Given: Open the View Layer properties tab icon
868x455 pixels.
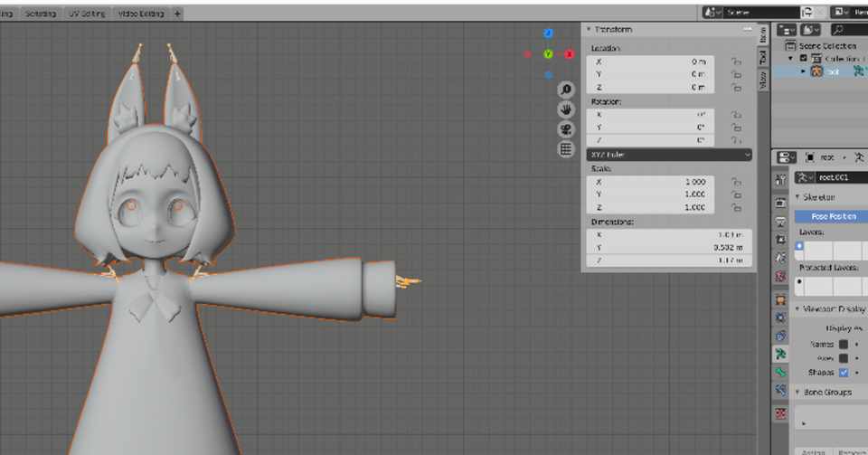Looking at the screenshot, I should (x=780, y=240).
